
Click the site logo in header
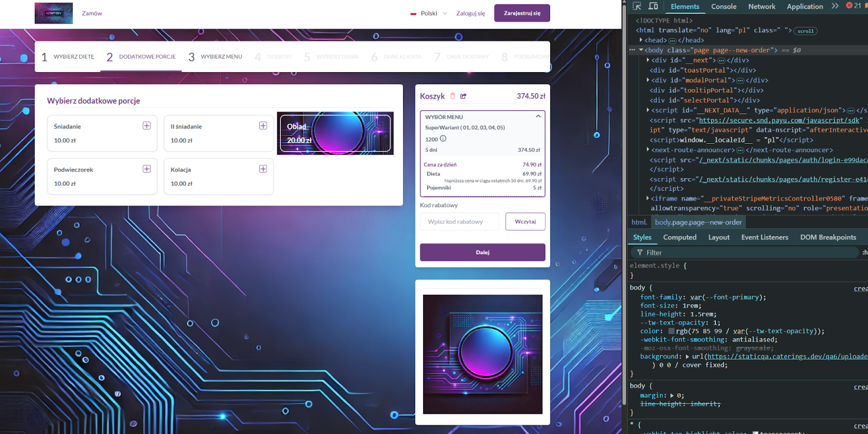pyautogui.click(x=54, y=13)
